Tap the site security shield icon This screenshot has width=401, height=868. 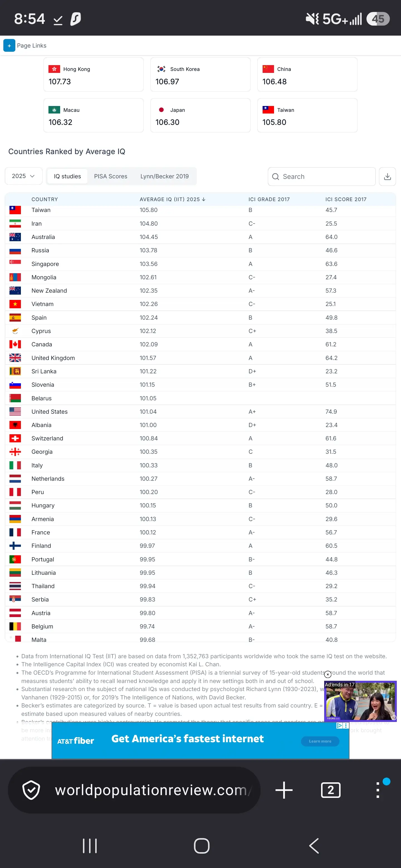tap(31, 790)
